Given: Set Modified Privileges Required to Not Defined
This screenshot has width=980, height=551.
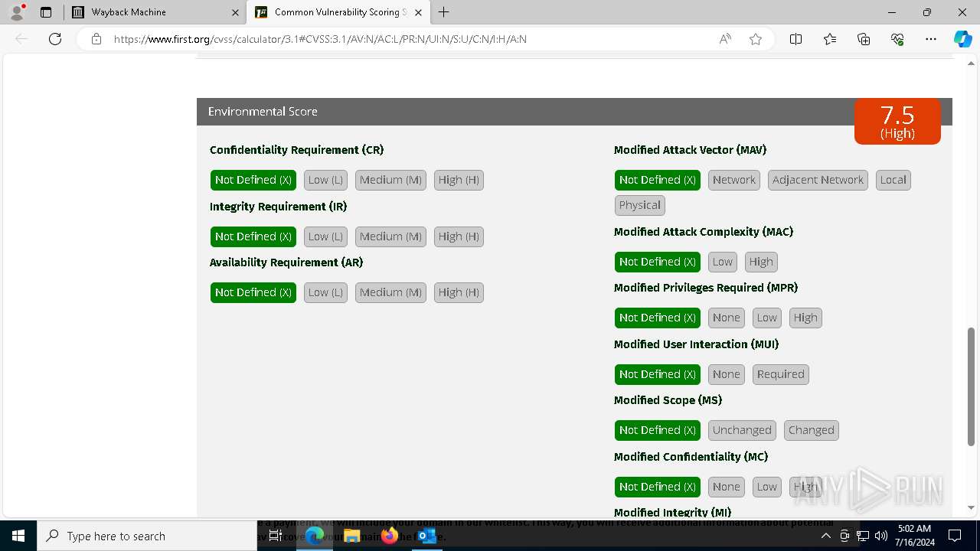Looking at the screenshot, I should click(x=658, y=318).
